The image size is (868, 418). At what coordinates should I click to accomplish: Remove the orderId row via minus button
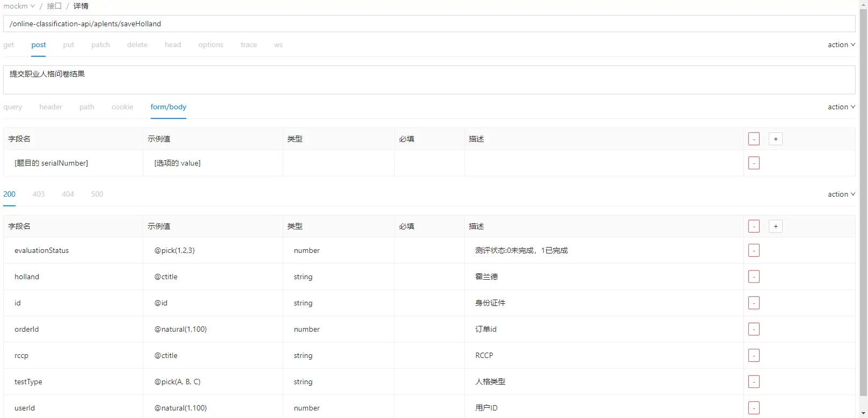(x=754, y=329)
